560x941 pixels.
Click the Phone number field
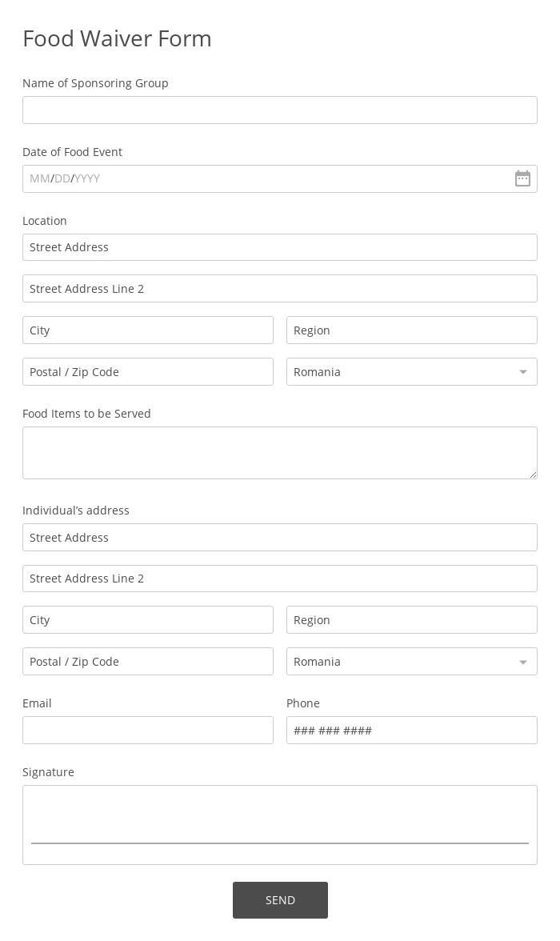(412, 730)
